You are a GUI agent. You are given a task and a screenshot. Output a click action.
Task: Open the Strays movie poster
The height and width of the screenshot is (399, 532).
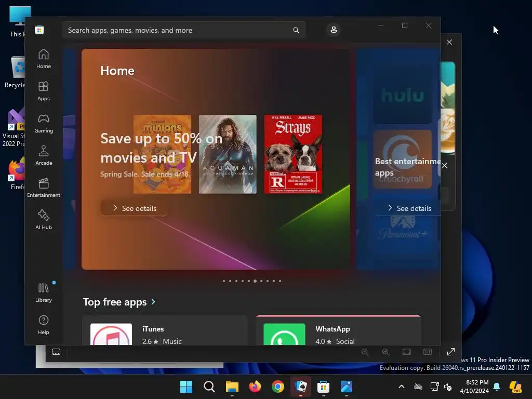[x=293, y=154]
